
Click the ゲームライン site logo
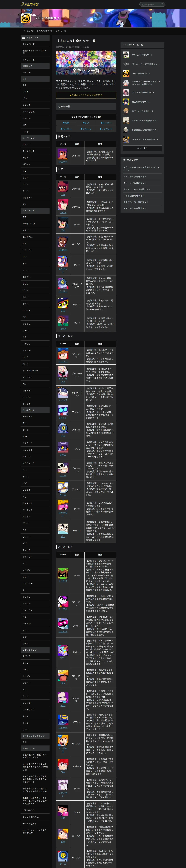(x=29, y=4)
